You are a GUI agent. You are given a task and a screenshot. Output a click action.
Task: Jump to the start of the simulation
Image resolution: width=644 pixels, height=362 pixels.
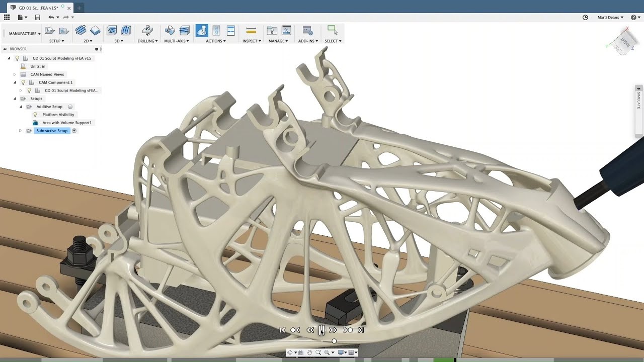[x=282, y=330]
